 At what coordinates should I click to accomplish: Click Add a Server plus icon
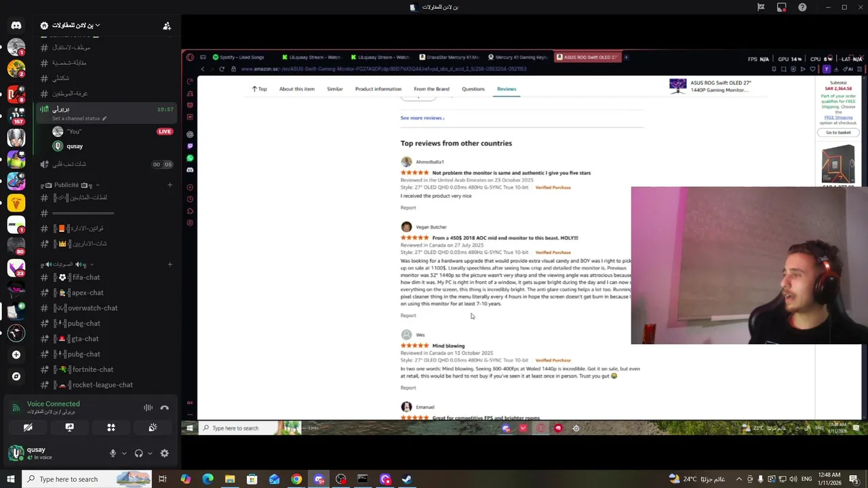pos(16,354)
